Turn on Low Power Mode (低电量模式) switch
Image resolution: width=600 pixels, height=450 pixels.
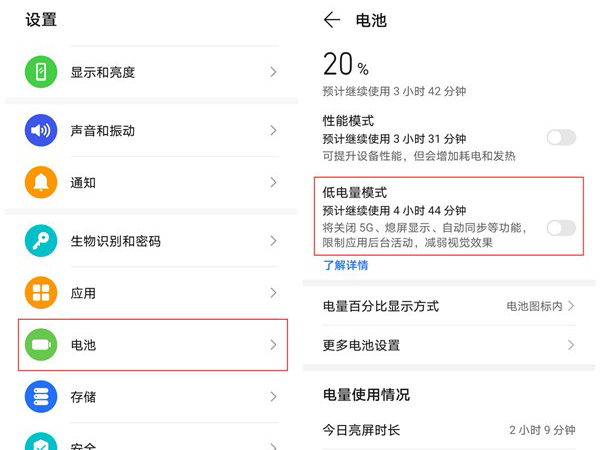561,227
